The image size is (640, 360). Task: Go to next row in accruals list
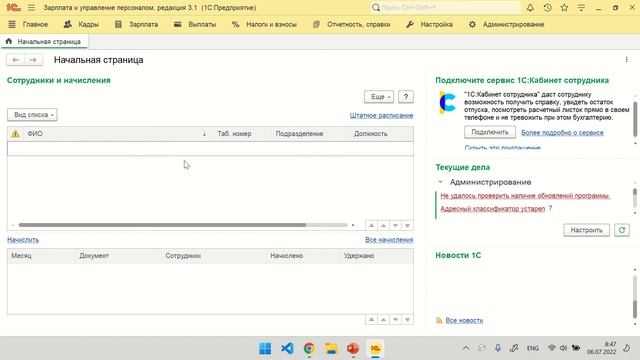(x=395, y=320)
